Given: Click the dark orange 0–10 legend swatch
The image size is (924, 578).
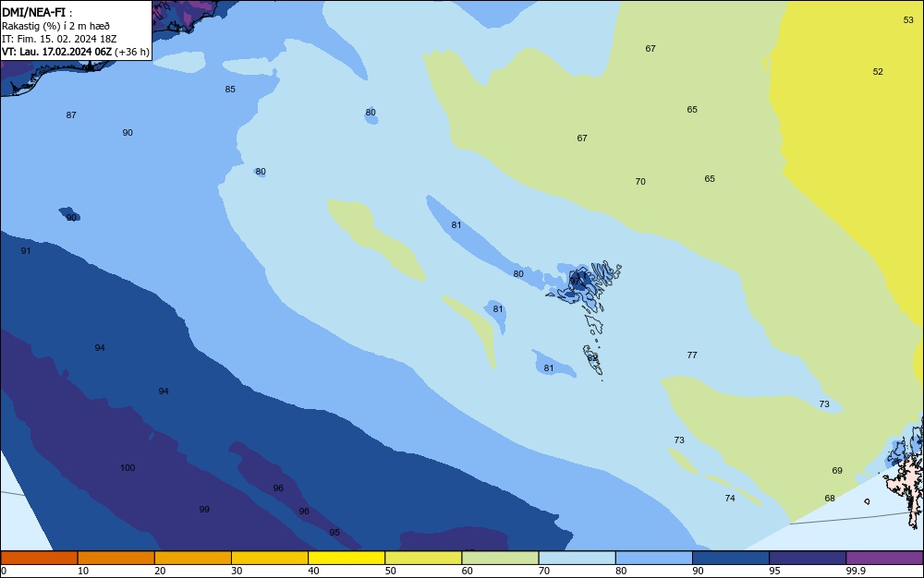Looking at the screenshot, I should click(39, 558).
